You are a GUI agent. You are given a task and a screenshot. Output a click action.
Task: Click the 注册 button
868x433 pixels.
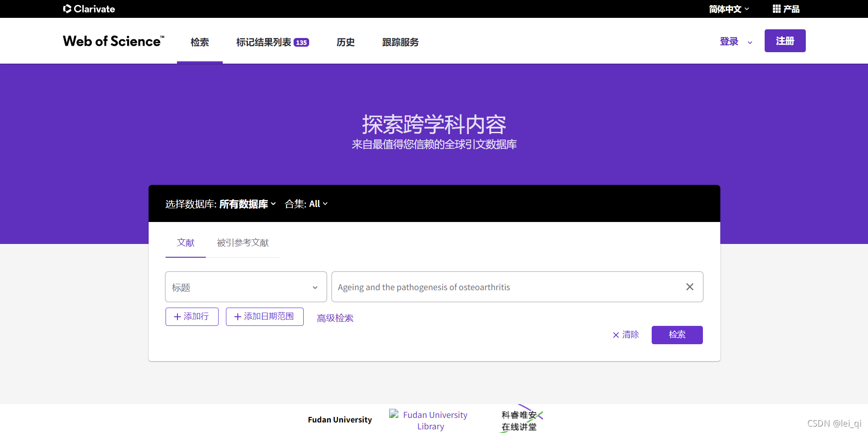[x=785, y=41]
